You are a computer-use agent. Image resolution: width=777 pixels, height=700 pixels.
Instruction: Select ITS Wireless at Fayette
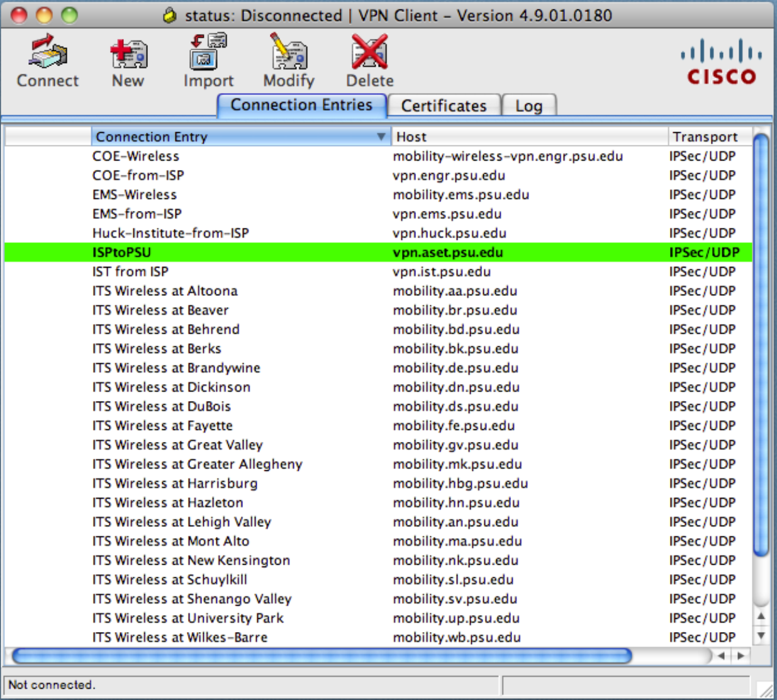pyautogui.click(x=378, y=426)
